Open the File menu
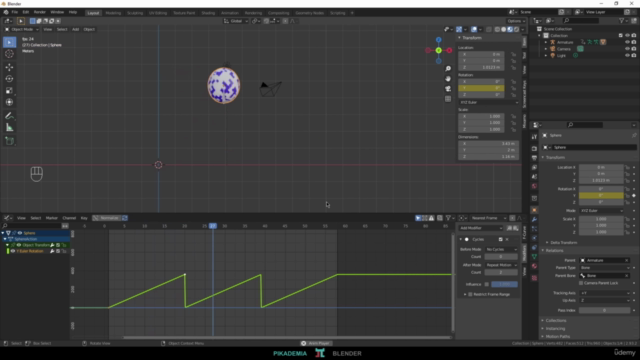640x360 pixels. click(x=15, y=12)
